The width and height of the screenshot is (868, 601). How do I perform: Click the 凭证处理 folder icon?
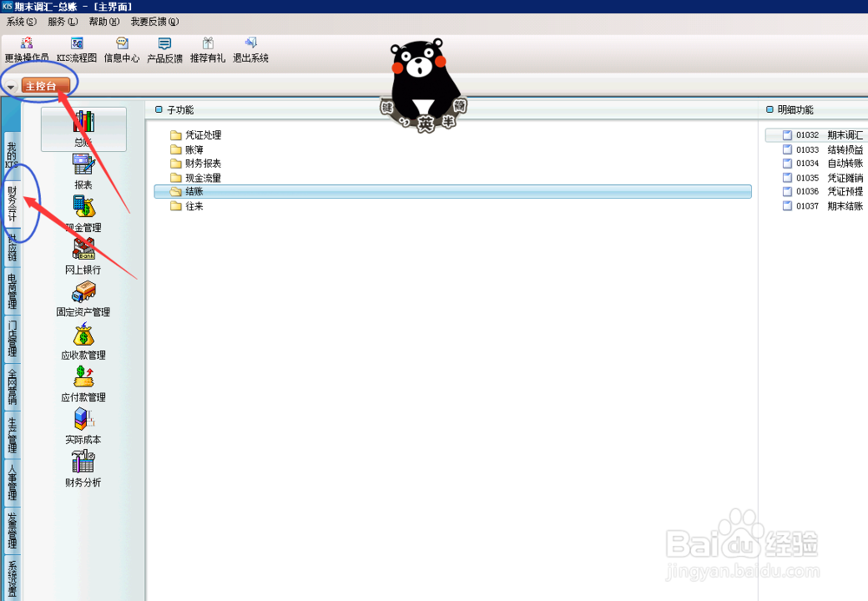[x=176, y=135]
